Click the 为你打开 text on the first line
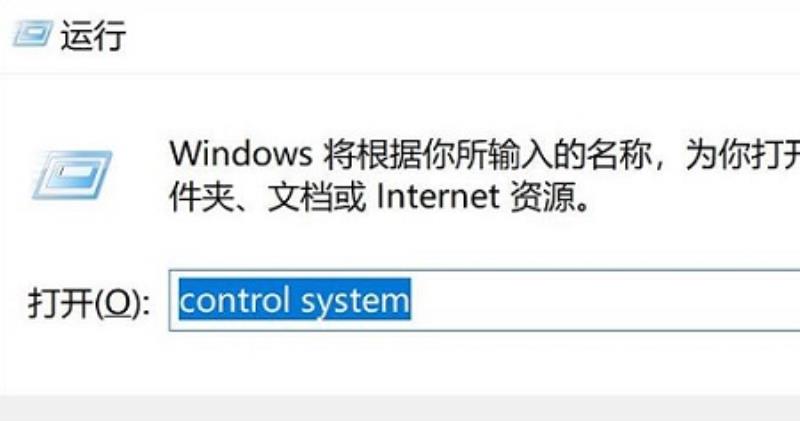Viewport: 800px width, 421px height. point(742,154)
